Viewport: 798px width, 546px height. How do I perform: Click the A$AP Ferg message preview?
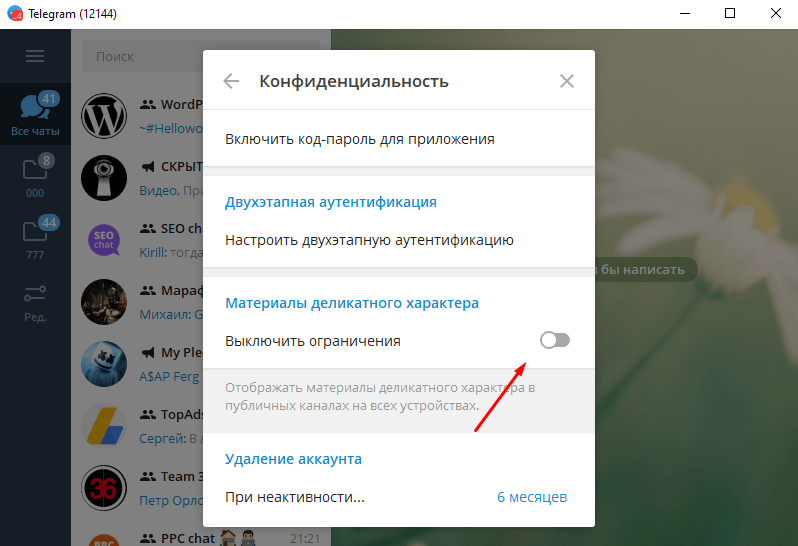pyautogui.click(x=171, y=377)
